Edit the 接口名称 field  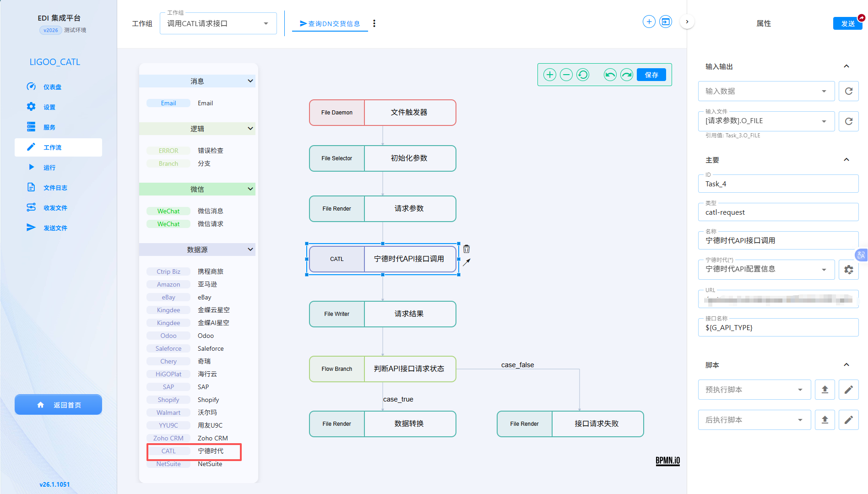[778, 327]
